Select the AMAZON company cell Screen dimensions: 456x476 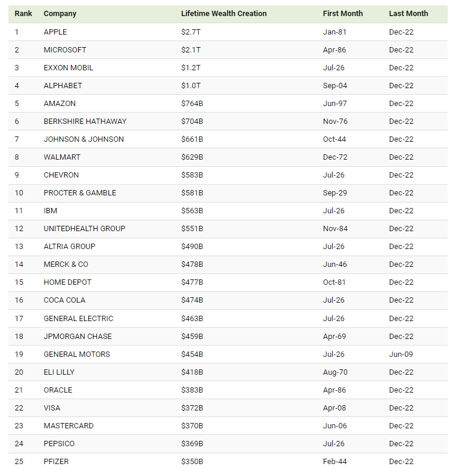[60, 104]
